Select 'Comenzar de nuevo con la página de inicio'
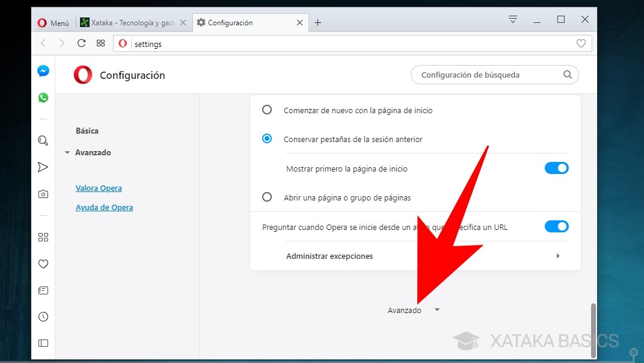The height and width of the screenshot is (363, 644). [266, 110]
